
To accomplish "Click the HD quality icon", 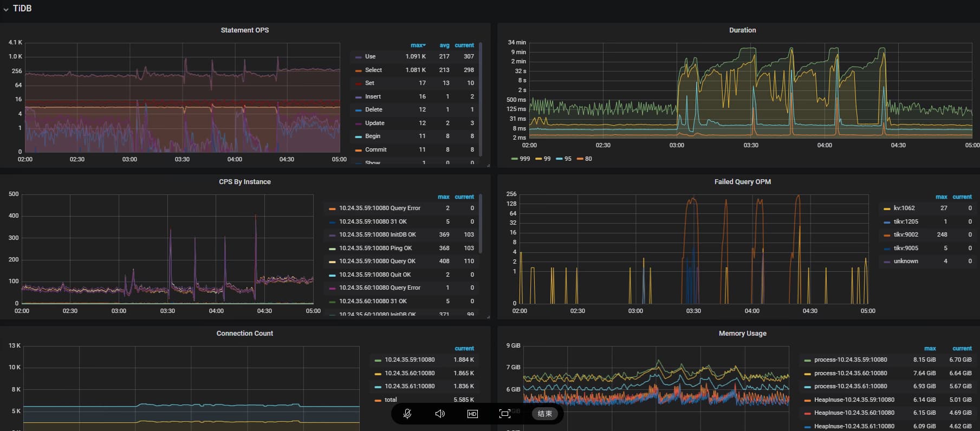I will pos(472,414).
